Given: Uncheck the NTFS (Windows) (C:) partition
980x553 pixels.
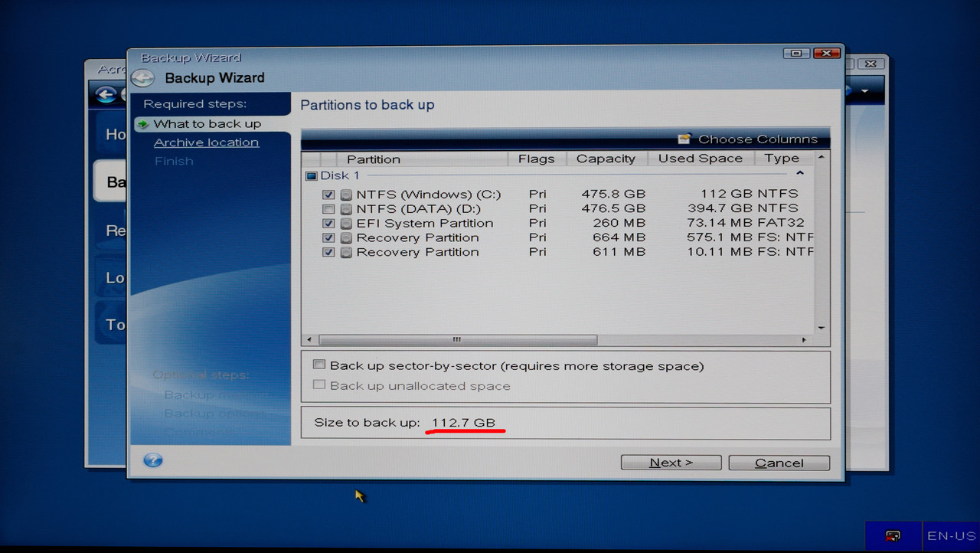Looking at the screenshot, I should coord(328,195).
